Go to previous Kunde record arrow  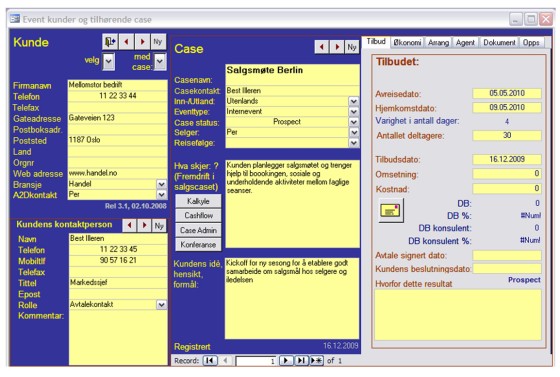point(126,42)
